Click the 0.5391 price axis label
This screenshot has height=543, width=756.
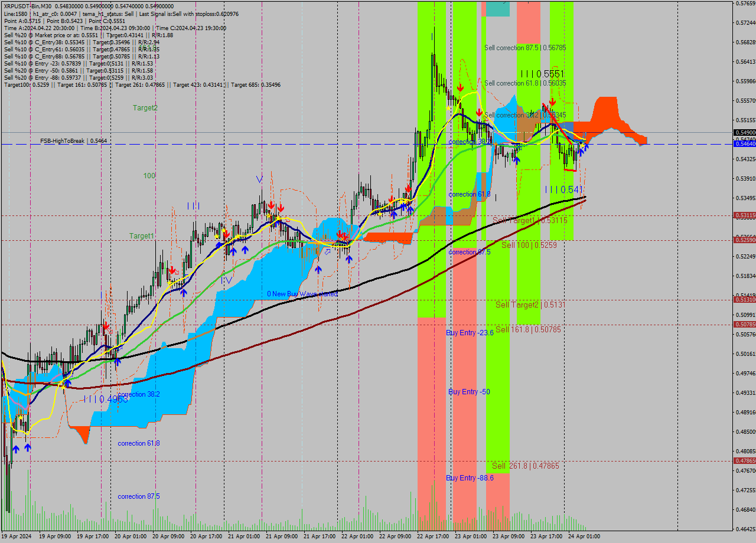click(745, 179)
